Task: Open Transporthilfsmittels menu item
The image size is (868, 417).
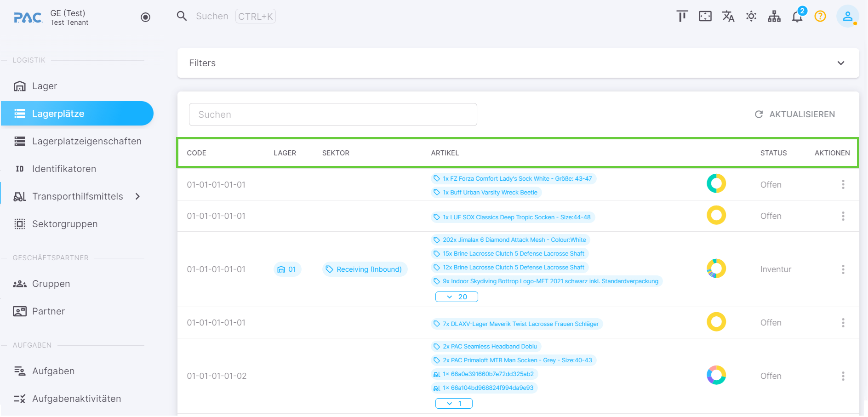Action: (x=77, y=196)
